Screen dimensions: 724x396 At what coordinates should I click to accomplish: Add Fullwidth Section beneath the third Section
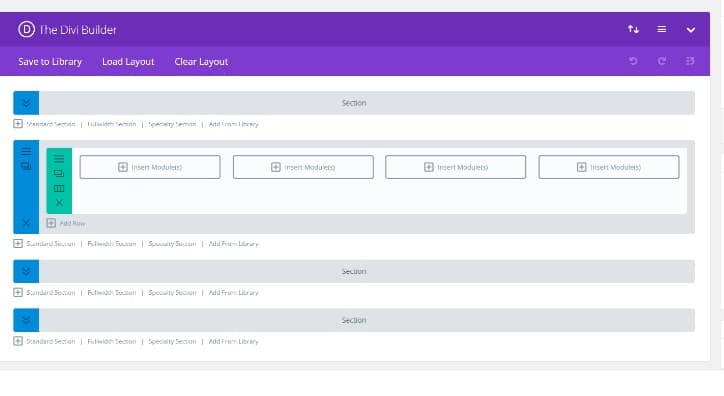[112, 293]
